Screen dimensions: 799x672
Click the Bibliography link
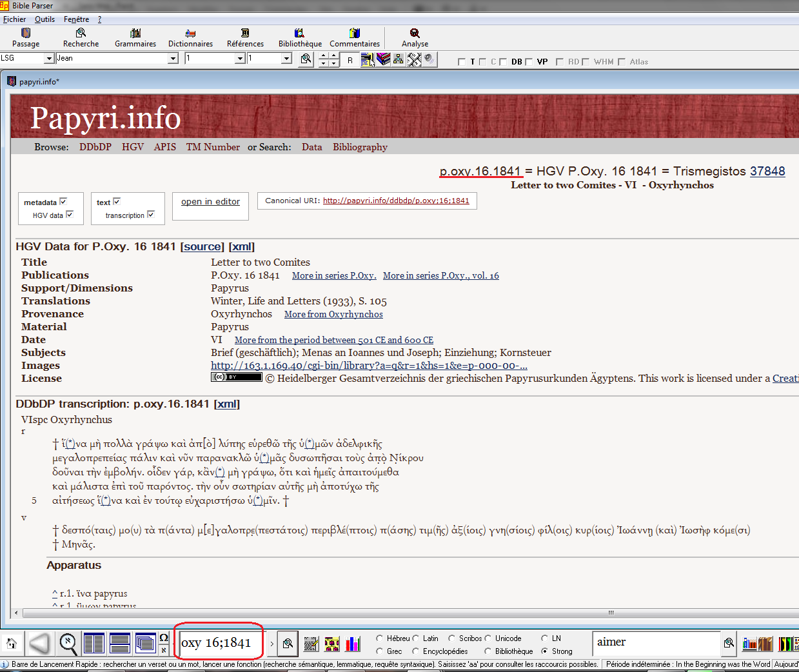point(360,147)
